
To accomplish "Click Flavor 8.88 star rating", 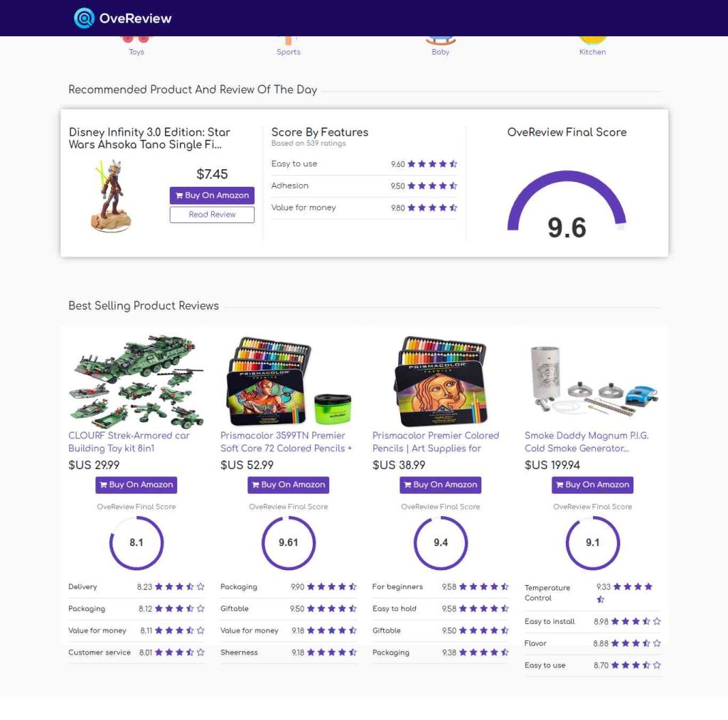I will click(636, 643).
